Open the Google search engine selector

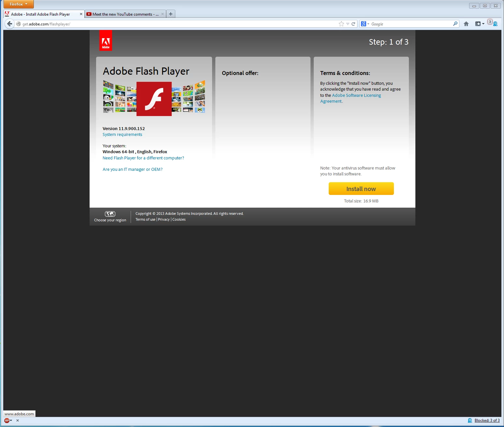click(x=365, y=24)
